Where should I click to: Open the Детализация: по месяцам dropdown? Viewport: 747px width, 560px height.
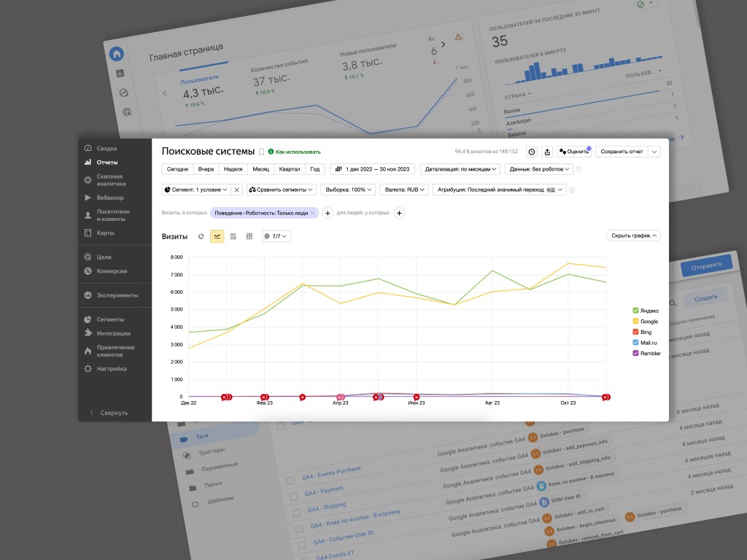461,169
